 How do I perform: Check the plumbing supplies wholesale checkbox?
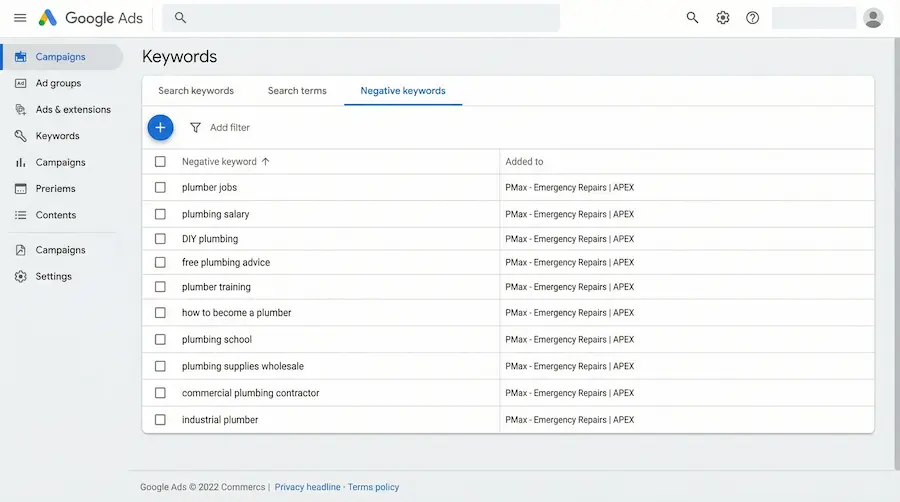[x=160, y=366]
